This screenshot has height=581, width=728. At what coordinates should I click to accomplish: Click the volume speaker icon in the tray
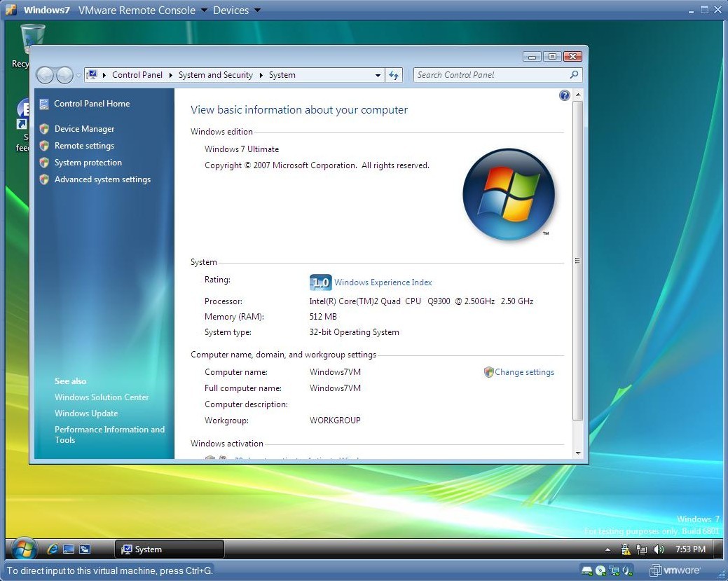pyautogui.click(x=659, y=549)
